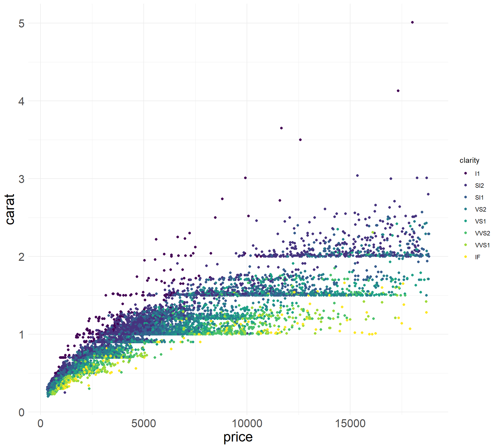Click the carat y-axis title
The height and width of the screenshot is (448, 498).
click(10, 209)
